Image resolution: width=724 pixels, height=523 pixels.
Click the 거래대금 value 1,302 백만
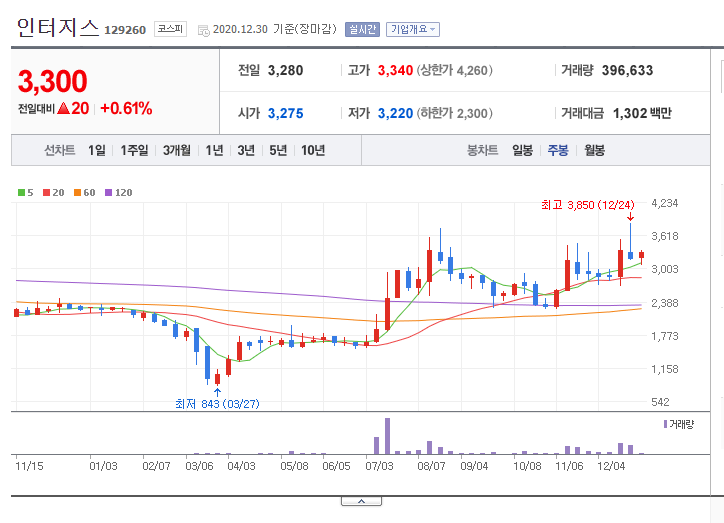[x=642, y=114]
